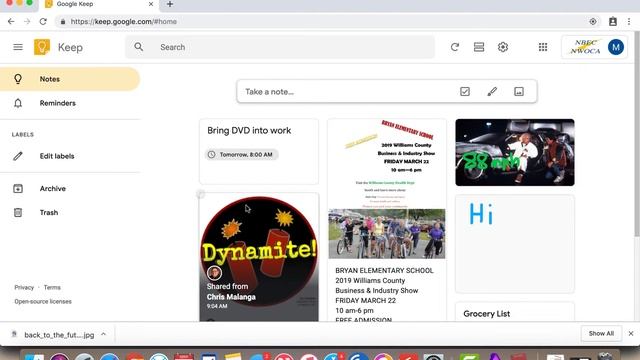Select the Dynamite note checkmark
The height and width of the screenshot is (360, 640).
coord(200,194)
